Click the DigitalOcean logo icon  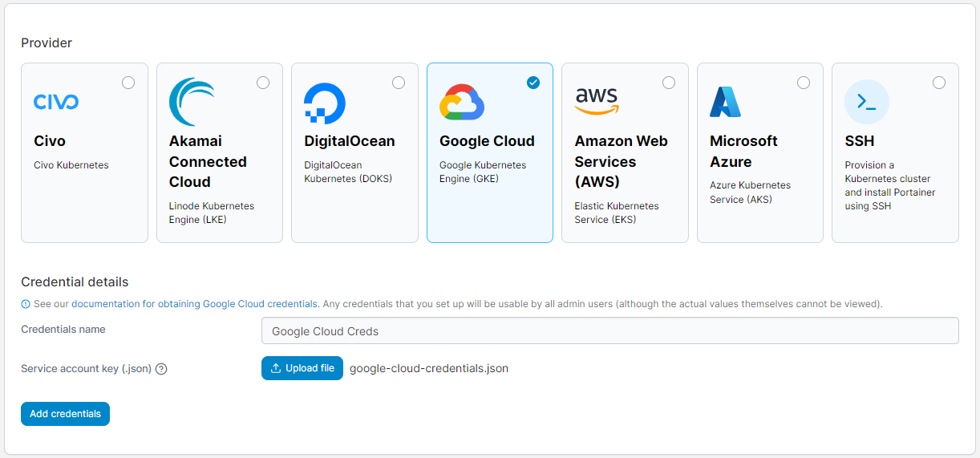[325, 103]
